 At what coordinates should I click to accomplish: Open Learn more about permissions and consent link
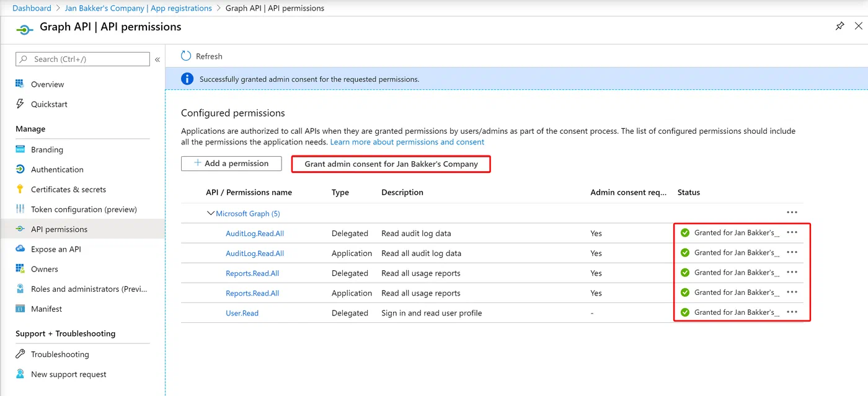click(407, 142)
